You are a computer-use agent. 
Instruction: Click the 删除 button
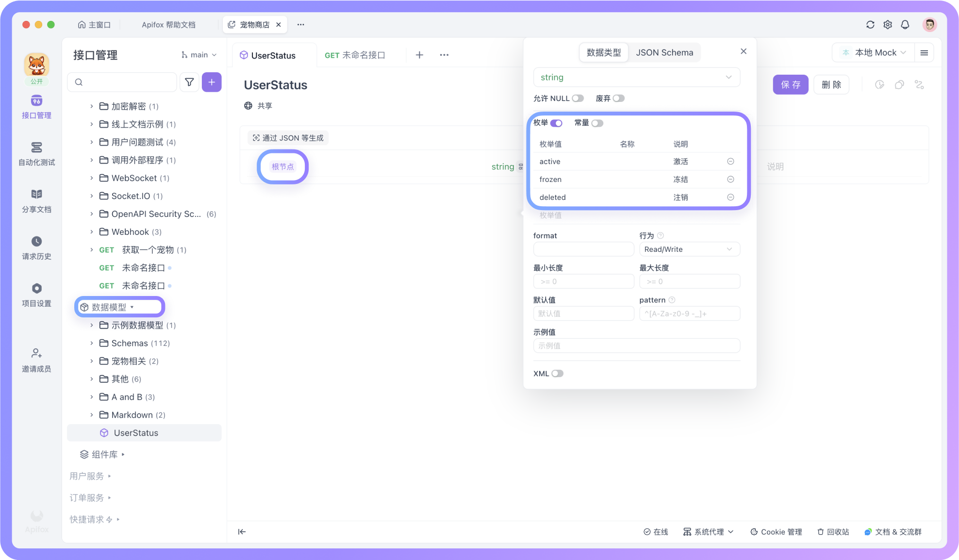click(x=831, y=85)
